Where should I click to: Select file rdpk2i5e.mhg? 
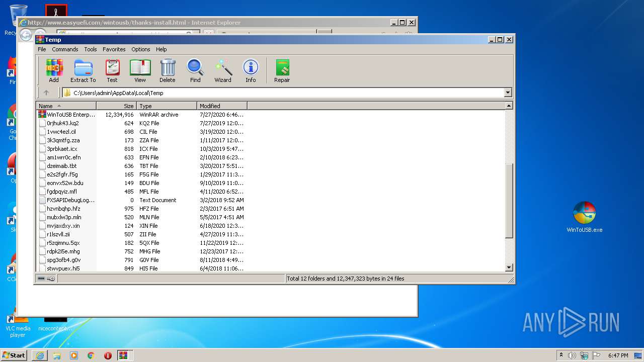[63, 251]
